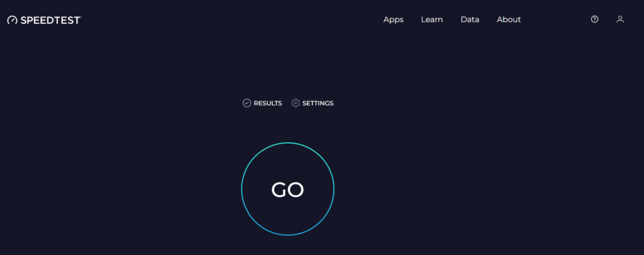Open the Apps menu item
The height and width of the screenshot is (255, 644).
394,20
